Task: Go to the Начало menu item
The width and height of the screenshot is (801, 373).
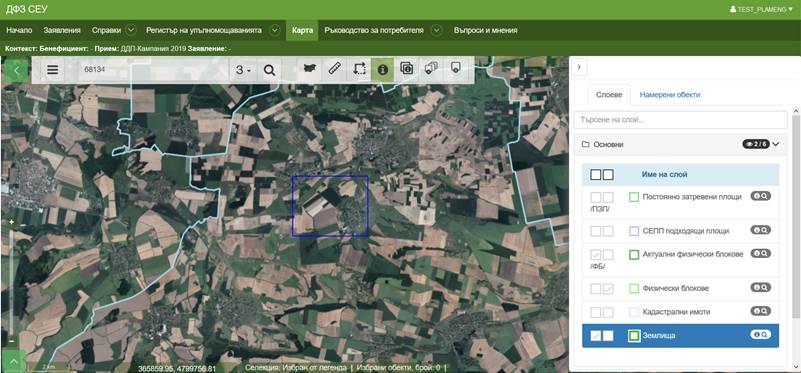Action: 19,30
